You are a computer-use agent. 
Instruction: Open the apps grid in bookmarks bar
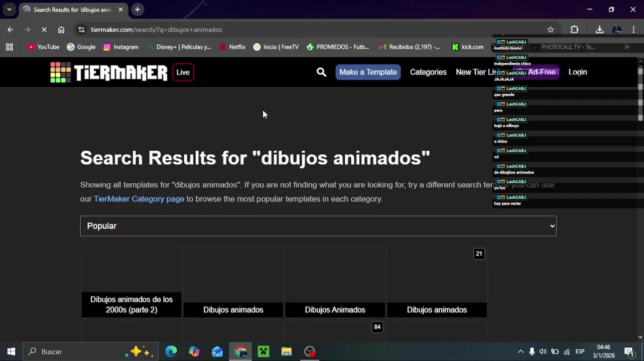(x=9, y=47)
